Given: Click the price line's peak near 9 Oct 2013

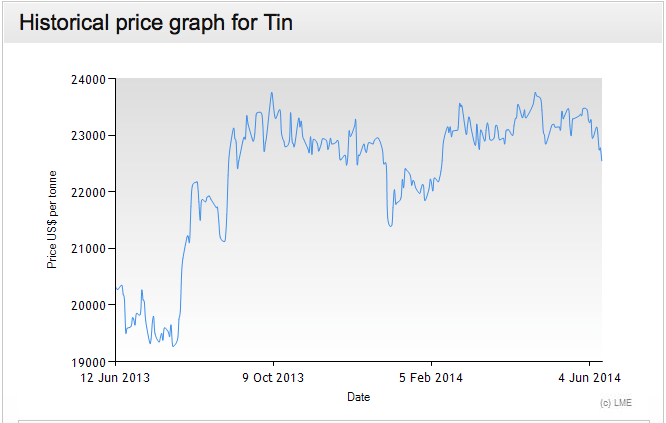Looking at the screenshot, I should (x=271, y=93).
